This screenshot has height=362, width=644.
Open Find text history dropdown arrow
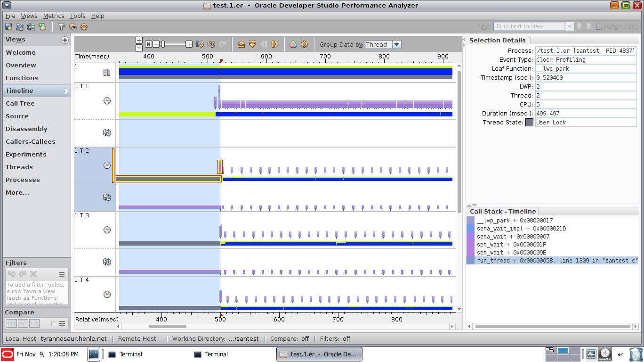[x=569, y=27]
